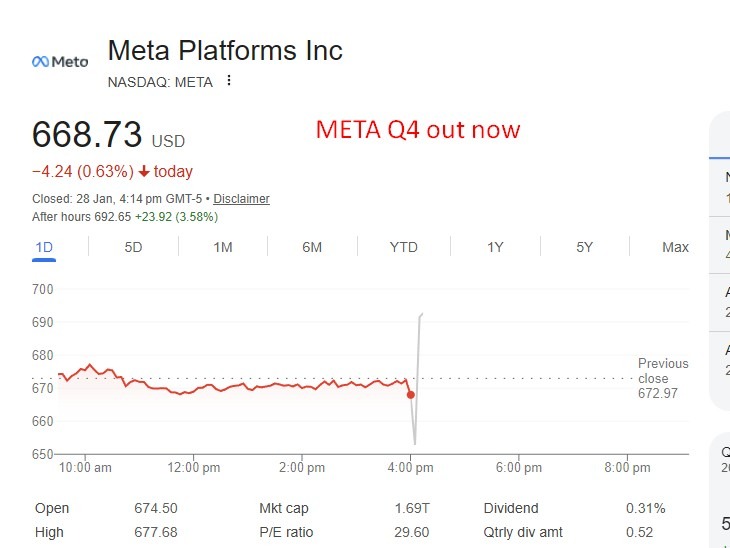Click the 668.73 USD price value

pyautogui.click(x=87, y=135)
